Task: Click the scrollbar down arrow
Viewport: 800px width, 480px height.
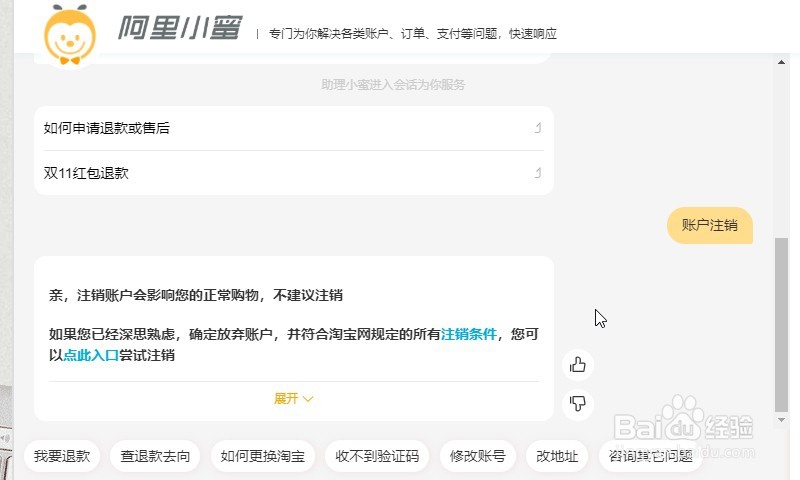Action: (x=781, y=420)
